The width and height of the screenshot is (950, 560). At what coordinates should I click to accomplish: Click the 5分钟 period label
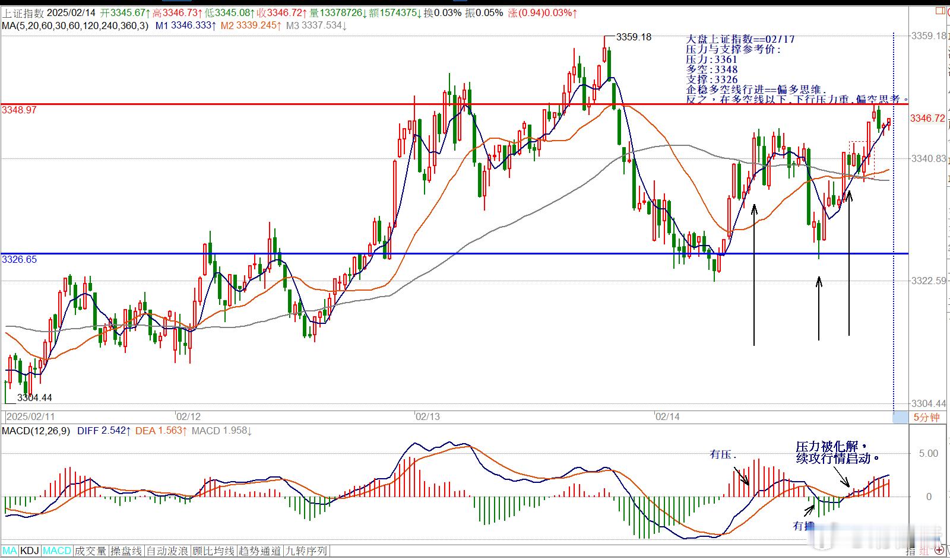point(926,417)
